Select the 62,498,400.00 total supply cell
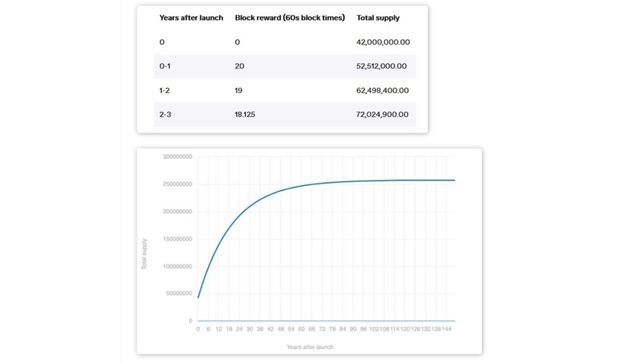The width and height of the screenshot is (617, 363). (x=382, y=90)
